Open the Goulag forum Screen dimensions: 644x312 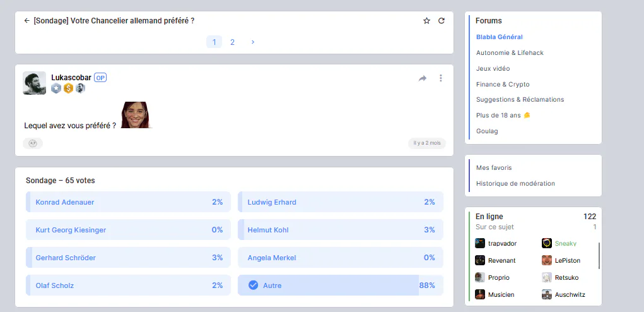click(487, 131)
